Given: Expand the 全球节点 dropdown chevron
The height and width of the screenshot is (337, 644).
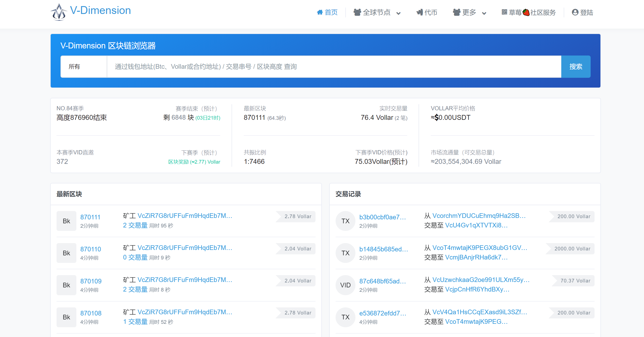Looking at the screenshot, I should tap(398, 13).
